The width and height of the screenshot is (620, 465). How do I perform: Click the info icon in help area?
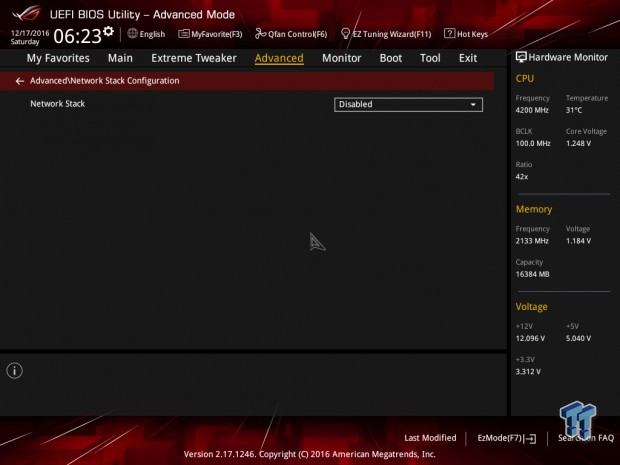point(15,370)
